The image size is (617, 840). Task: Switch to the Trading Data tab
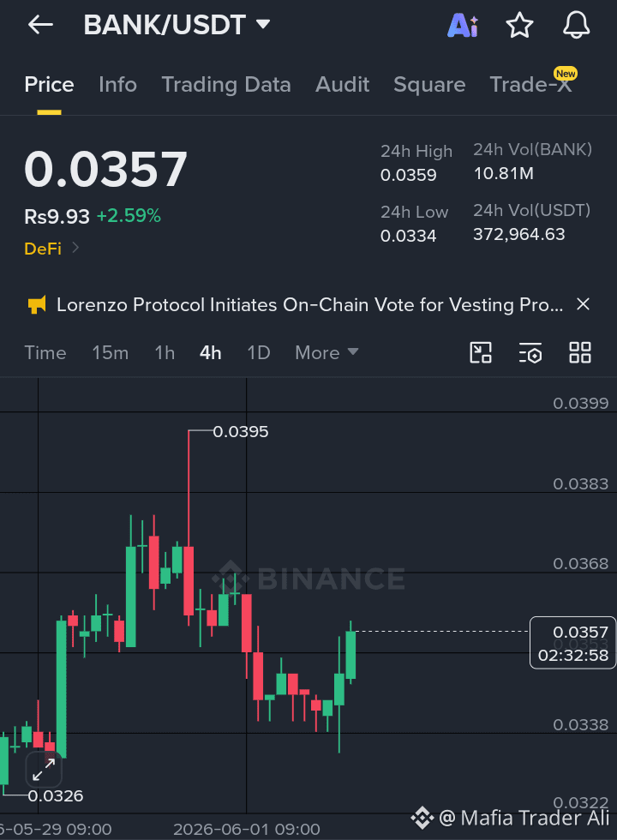pyautogui.click(x=226, y=85)
